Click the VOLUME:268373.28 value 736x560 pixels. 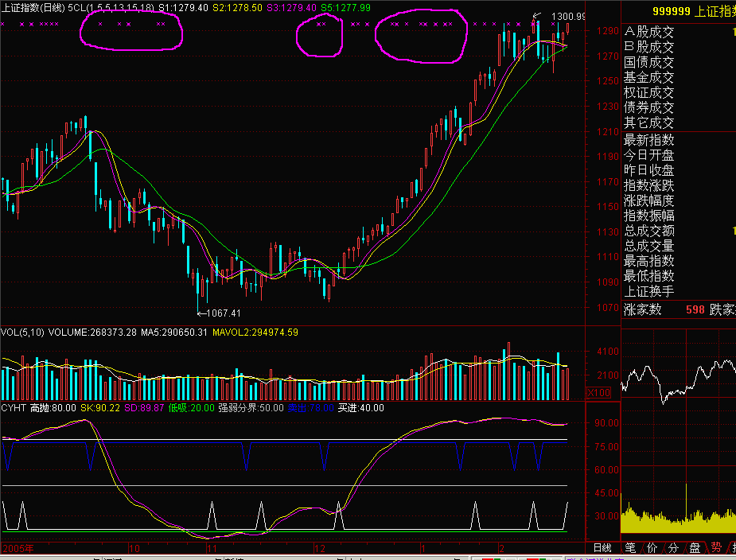point(92,332)
